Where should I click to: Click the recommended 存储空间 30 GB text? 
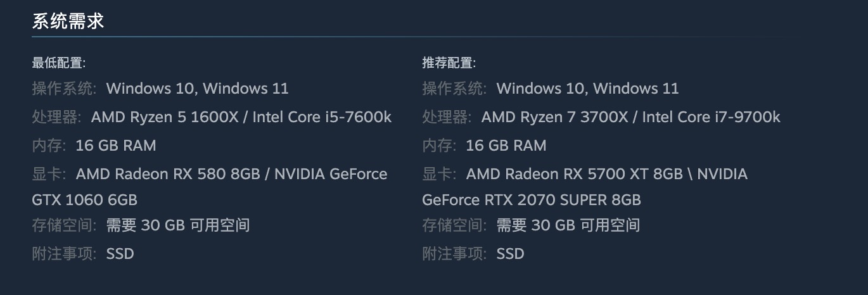tap(568, 225)
